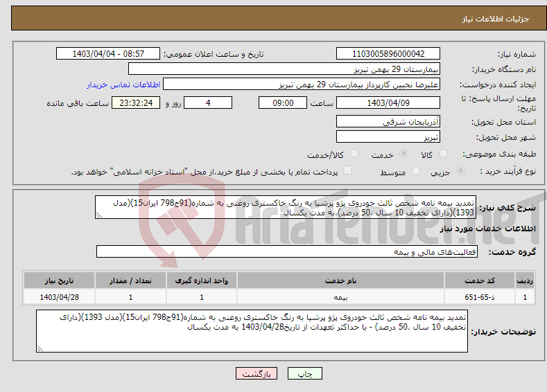
Task: Click the ردیف column header
Action: (x=525, y=280)
